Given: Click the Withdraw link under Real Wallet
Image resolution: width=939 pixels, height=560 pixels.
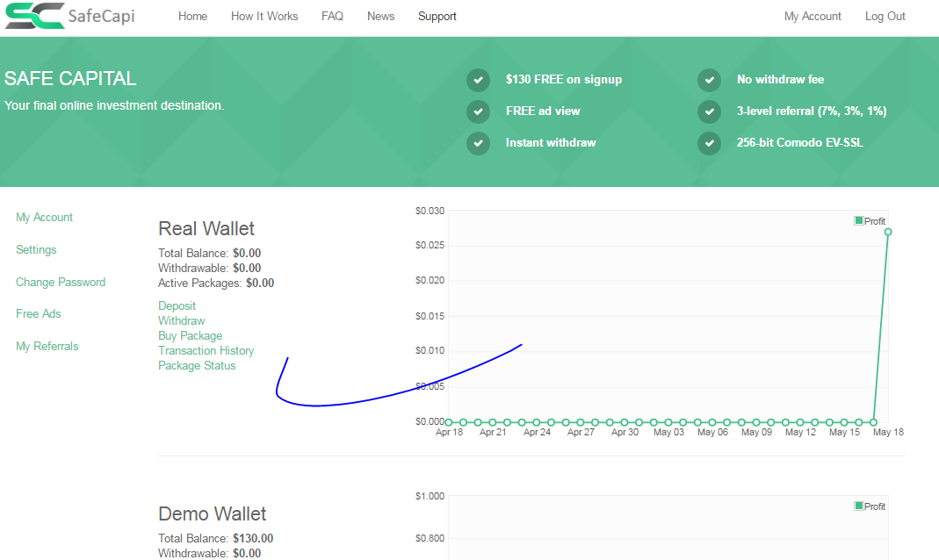Looking at the screenshot, I should click(181, 321).
